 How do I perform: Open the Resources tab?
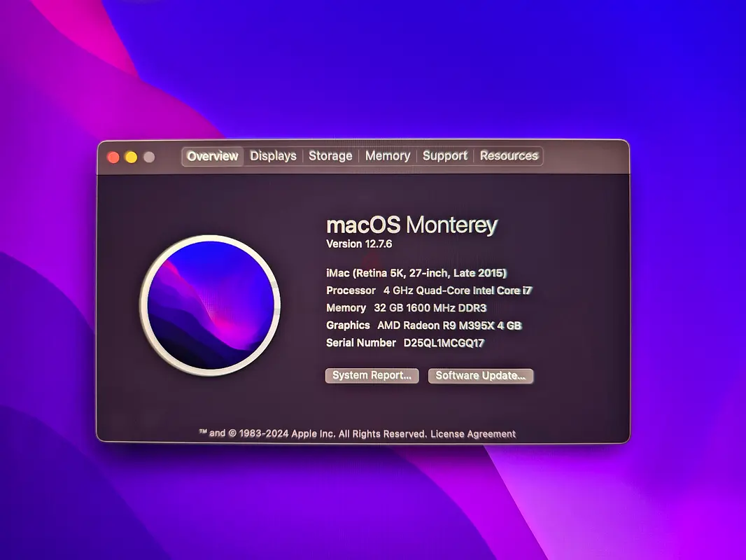click(509, 156)
